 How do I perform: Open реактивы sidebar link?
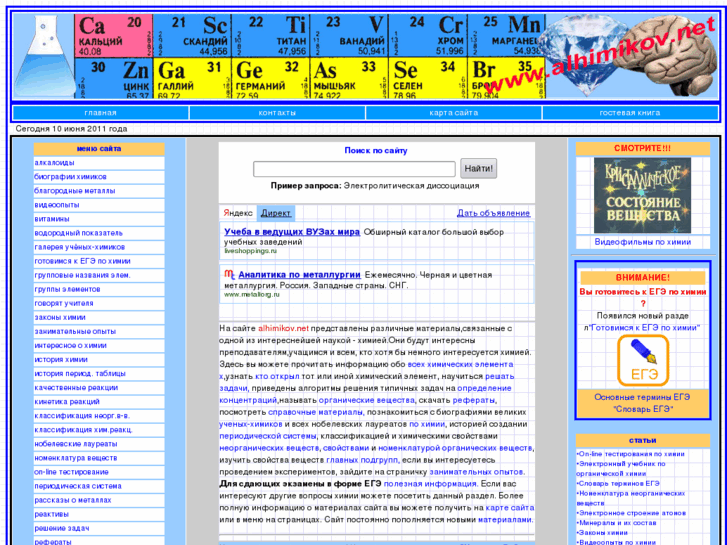[x=51, y=514]
